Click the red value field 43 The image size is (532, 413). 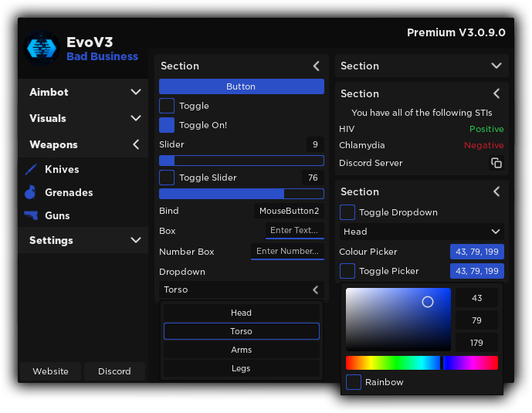click(x=476, y=298)
